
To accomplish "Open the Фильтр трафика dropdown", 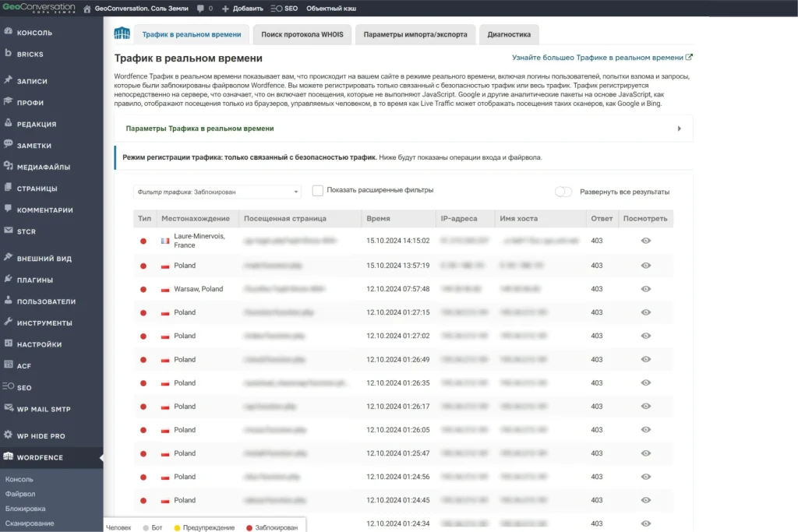I will point(217,192).
